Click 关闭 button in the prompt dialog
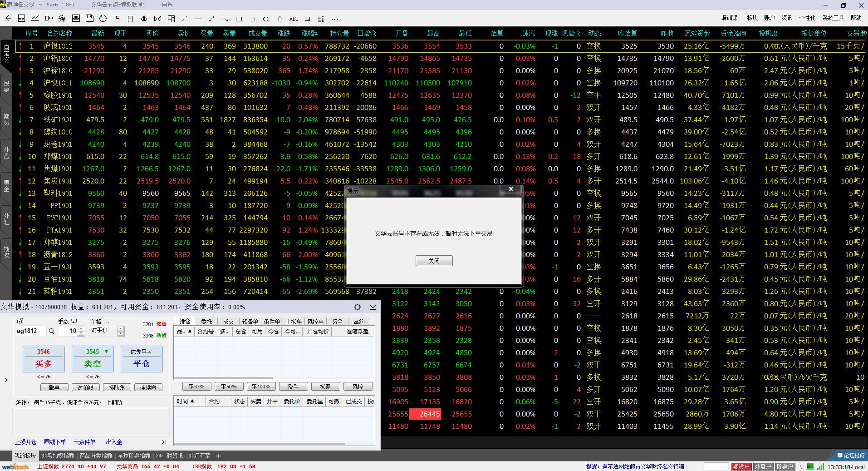This screenshot has height=471, width=868. 434,261
